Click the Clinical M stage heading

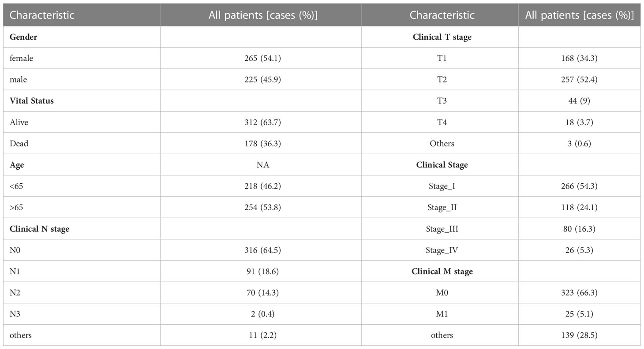(442, 271)
